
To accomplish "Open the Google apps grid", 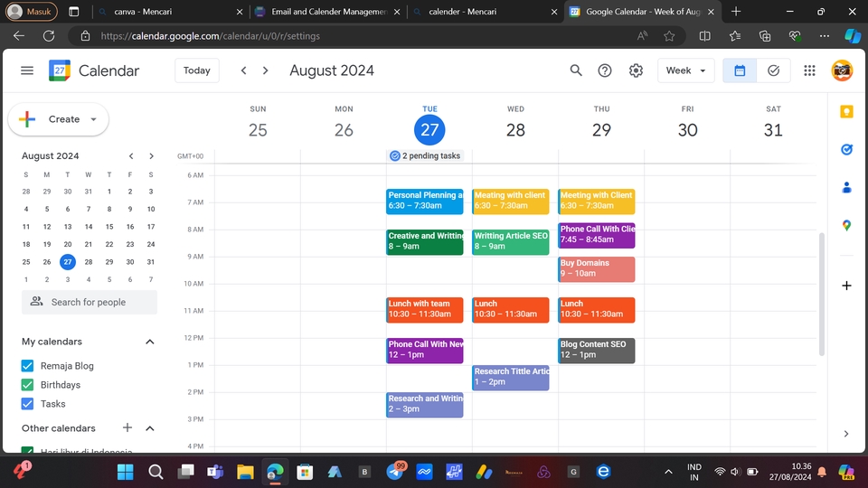I will [x=809, y=70].
